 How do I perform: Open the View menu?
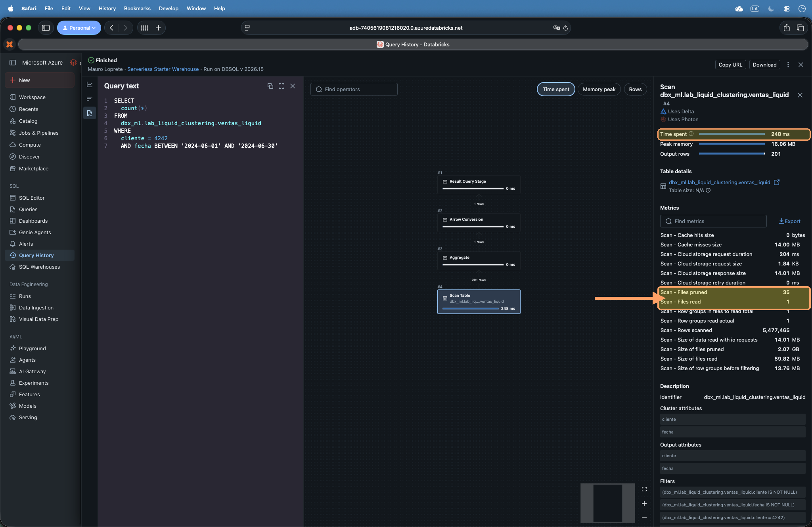click(x=84, y=8)
